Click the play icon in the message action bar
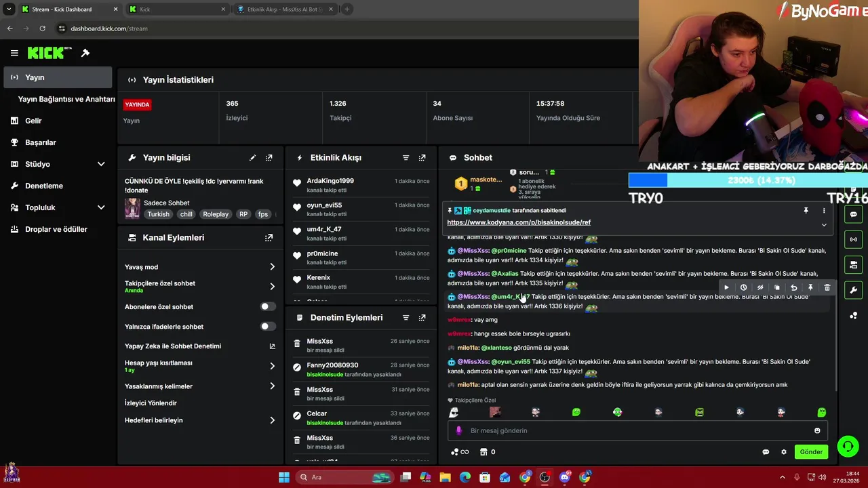Screen dimensions: 868x488 726,287
